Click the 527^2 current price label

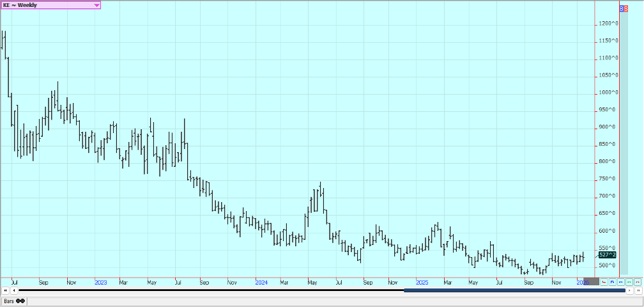pos(607,255)
